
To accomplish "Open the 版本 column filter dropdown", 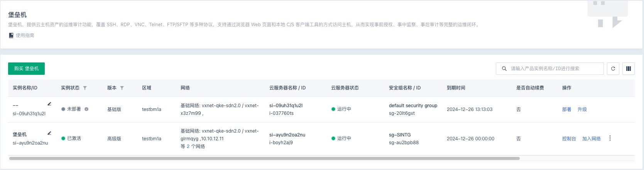I will pyautogui.click(x=122, y=88).
